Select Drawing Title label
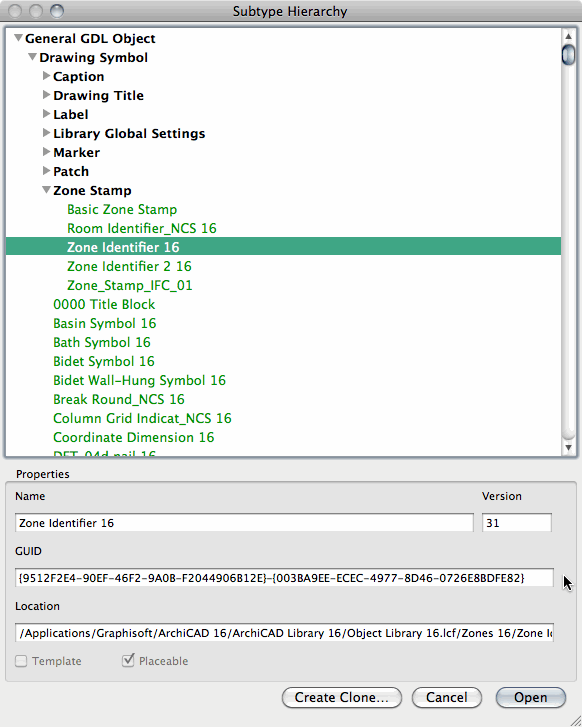 click(x=98, y=96)
